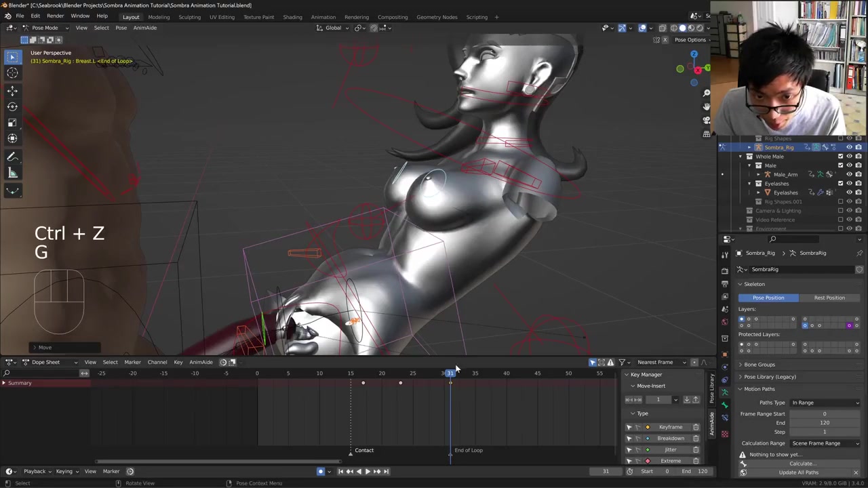Select the Cursor tool in the viewport toolbar
Viewport: 868px width, 488px height.
coord(12,73)
